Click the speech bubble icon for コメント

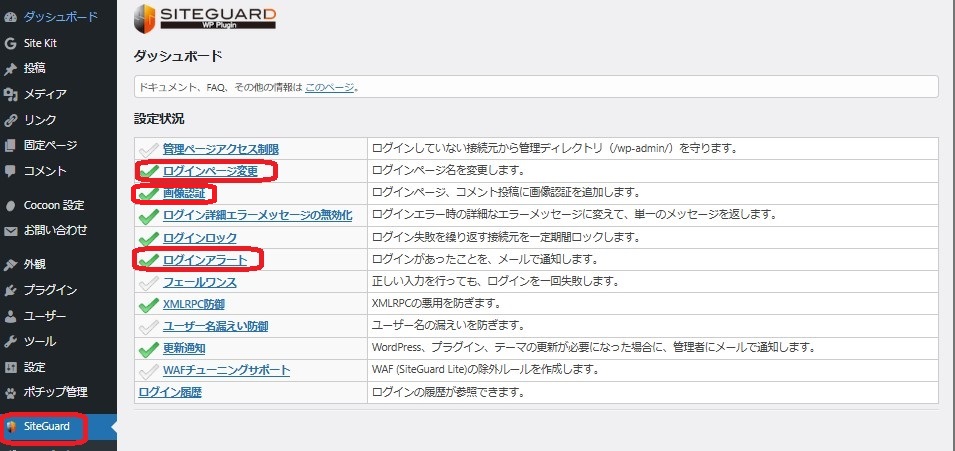click(11, 171)
